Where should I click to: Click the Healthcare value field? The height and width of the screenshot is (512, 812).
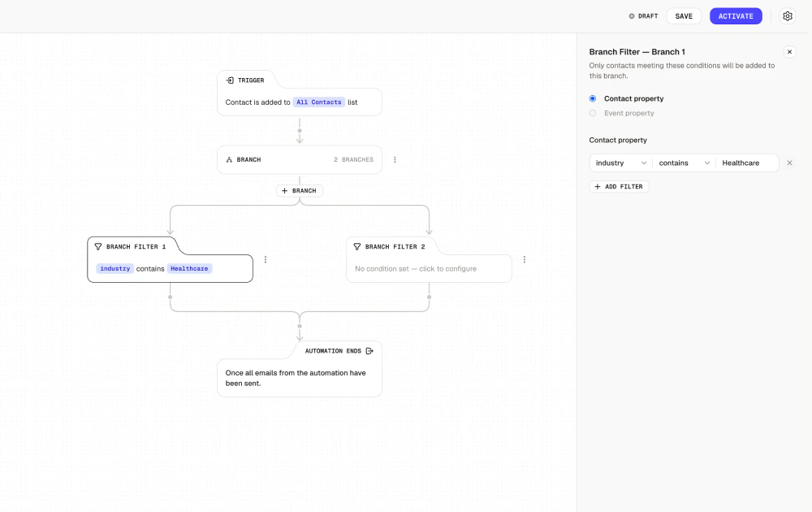(x=747, y=163)
